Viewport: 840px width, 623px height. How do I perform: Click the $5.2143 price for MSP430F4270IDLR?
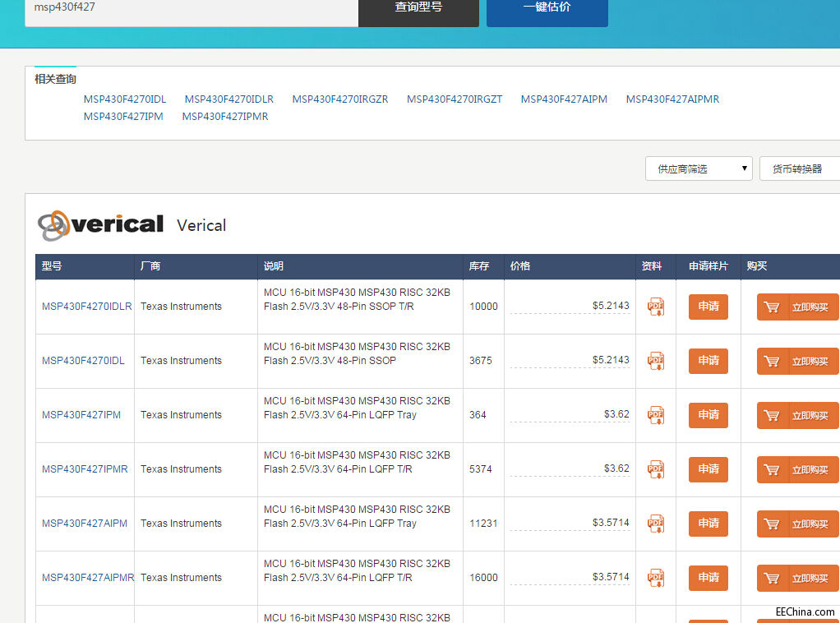(x=611, y=306)
